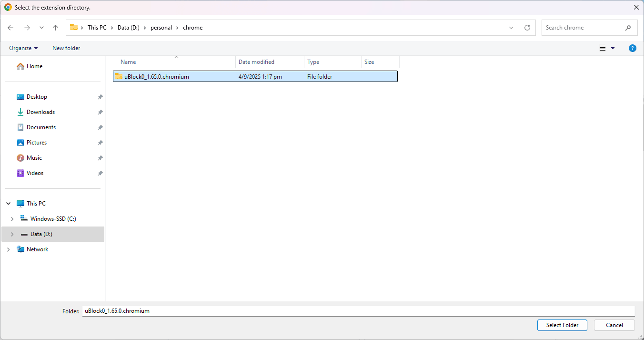Click the Chrome icon in title bar

tap(8, 7)
